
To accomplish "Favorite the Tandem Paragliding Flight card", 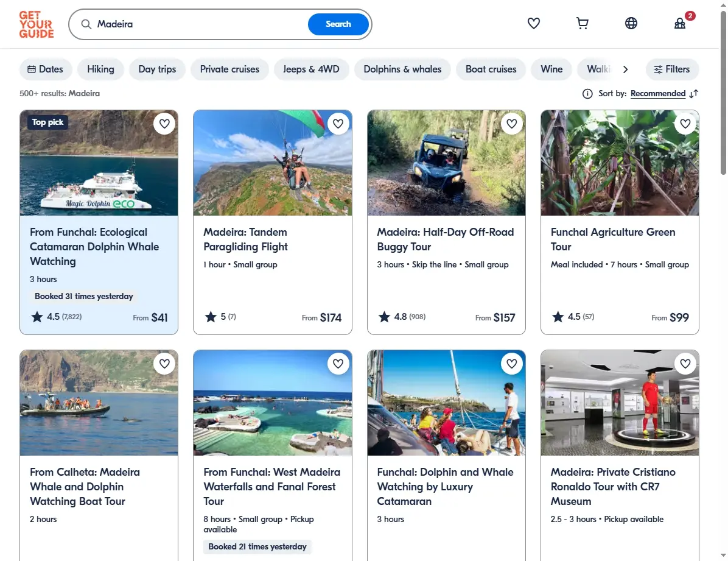I will point(338,124).
